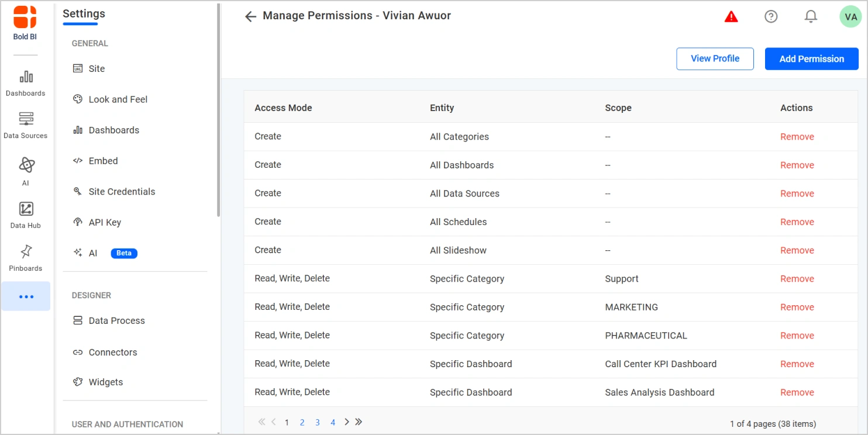The width and height of the screenshot is (868, 435).
Task: Go back using the arrow beside Manage Permissions
Action: coord(250,16)
